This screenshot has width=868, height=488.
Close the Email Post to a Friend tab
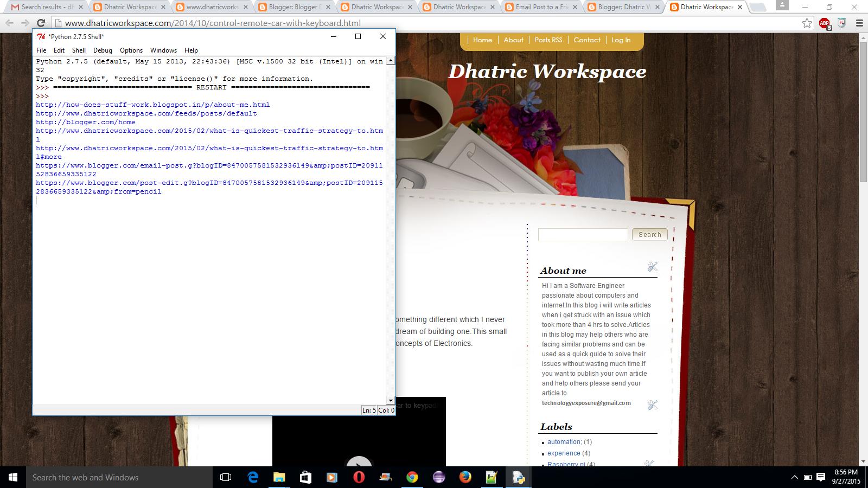tap(576, 7)
